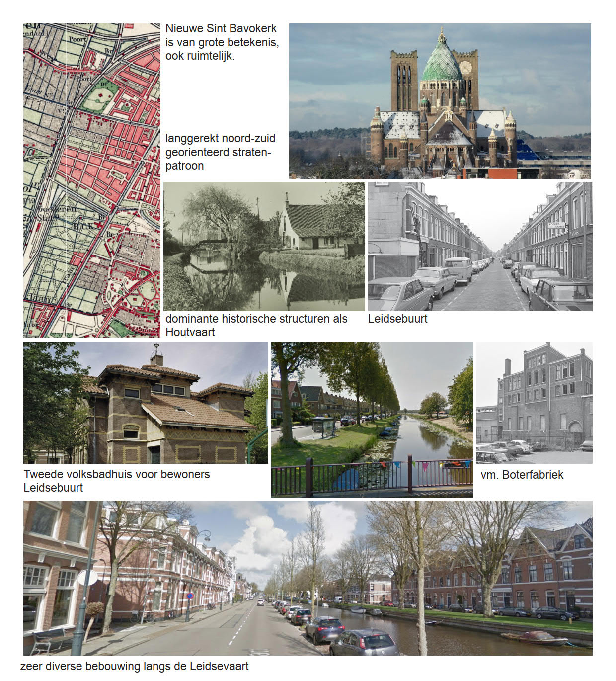Click the bus shelter in the canal photo
This screenshot has width=616, height=681.
[323, 426]
